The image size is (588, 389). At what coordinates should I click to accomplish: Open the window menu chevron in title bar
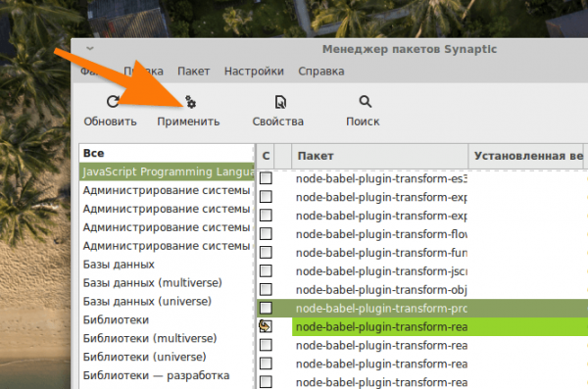tap(90, 48)
